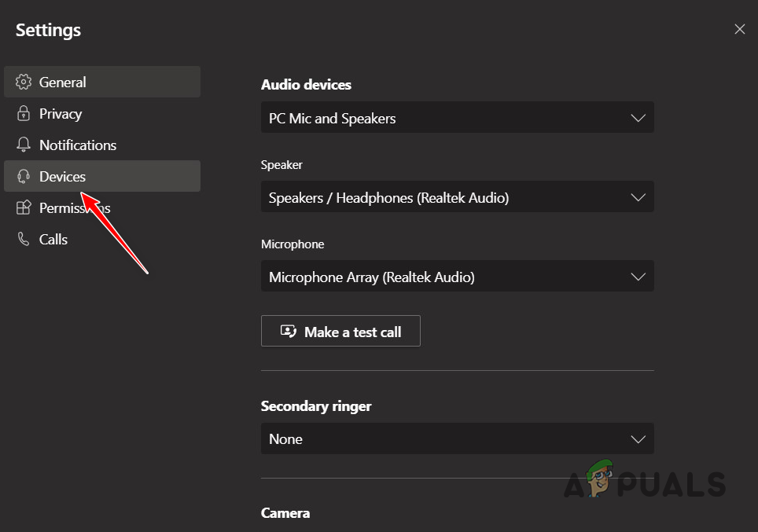Open the Audio devices dropdown
The height and width of the screenshot is (532, 758).
click(458, 117)
